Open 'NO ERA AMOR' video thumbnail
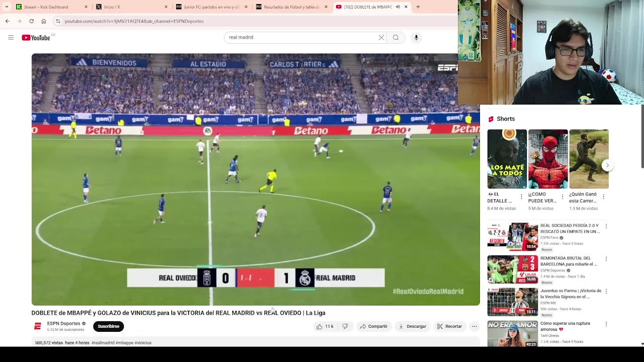Image resolution: width=644 pixels, height=362 pixels. (x=513, y=333)
